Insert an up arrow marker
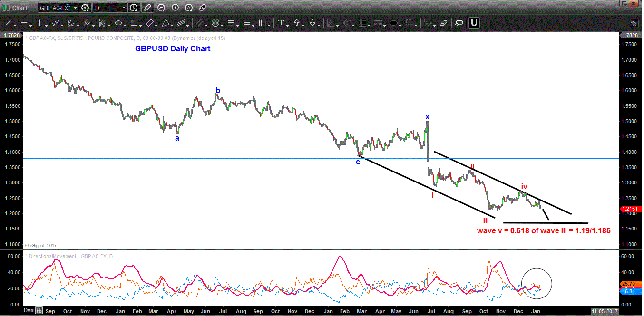644x316 pixels. (x=297, y=23)
